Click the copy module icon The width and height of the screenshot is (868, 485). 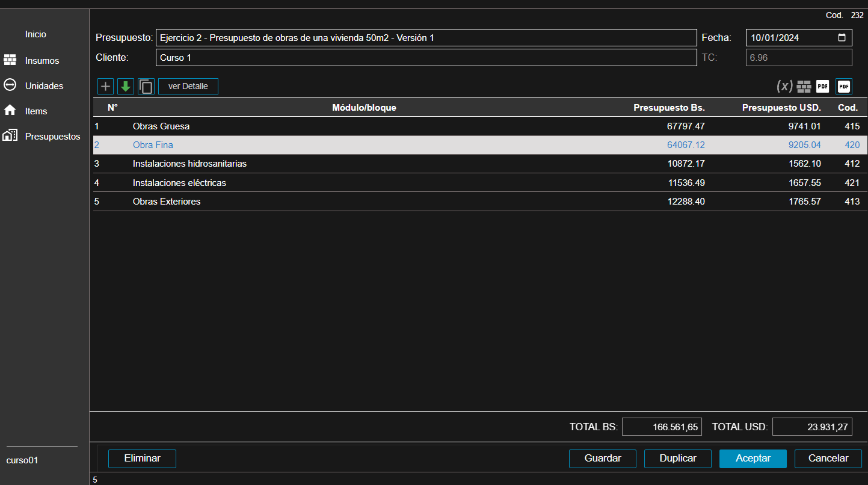[146, 87]
